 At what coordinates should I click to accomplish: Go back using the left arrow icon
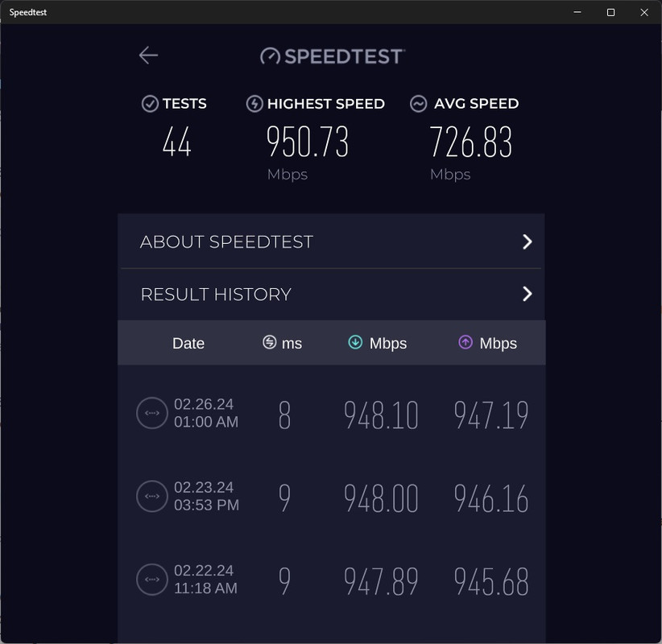(148, 56)
